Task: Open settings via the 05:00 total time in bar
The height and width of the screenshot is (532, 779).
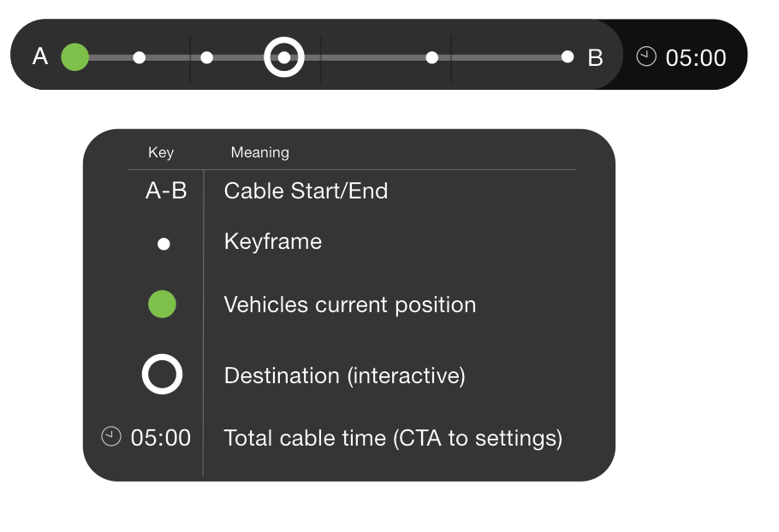Action: click(696, 57)
